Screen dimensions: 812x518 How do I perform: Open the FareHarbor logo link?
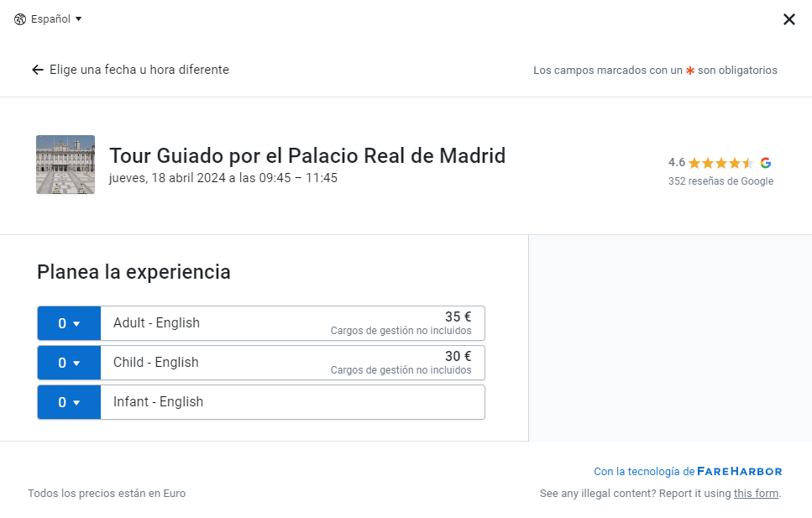tap(739, 472)
